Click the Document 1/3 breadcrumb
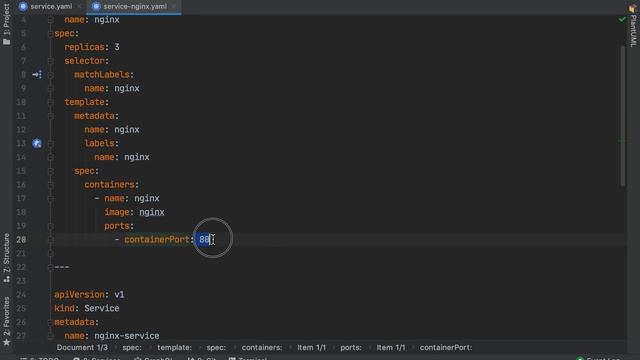This screenshot has width=640, height=360. [82, 347]
